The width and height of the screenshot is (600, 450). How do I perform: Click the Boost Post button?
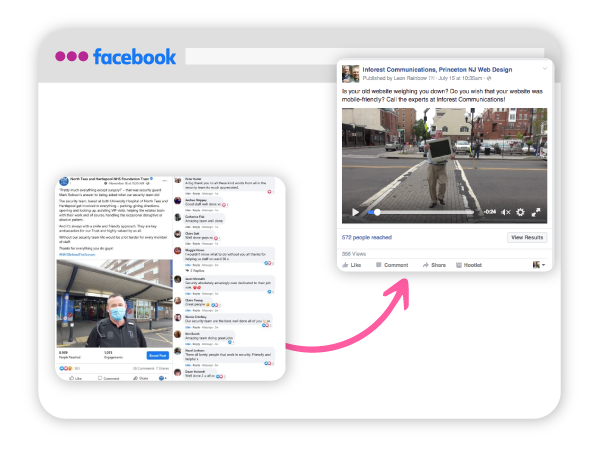point(157,355)
